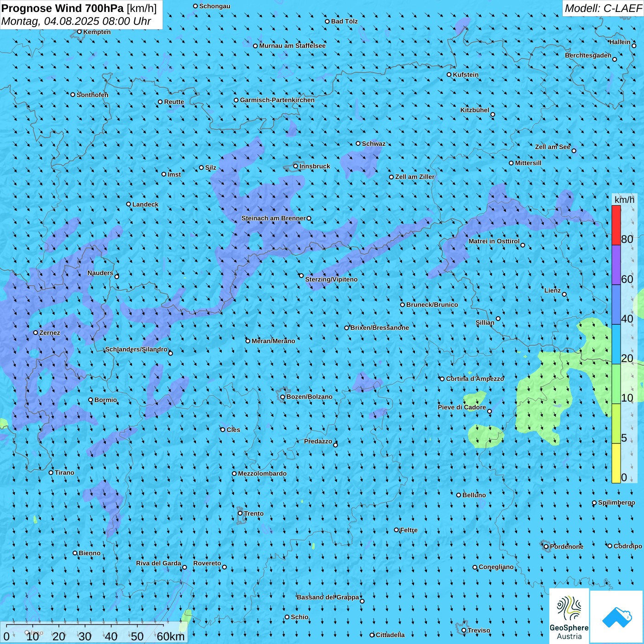Click the Hallein location dot
This screenshot has width=644, height=644.
pyautogui.click(x=634, y=46)
